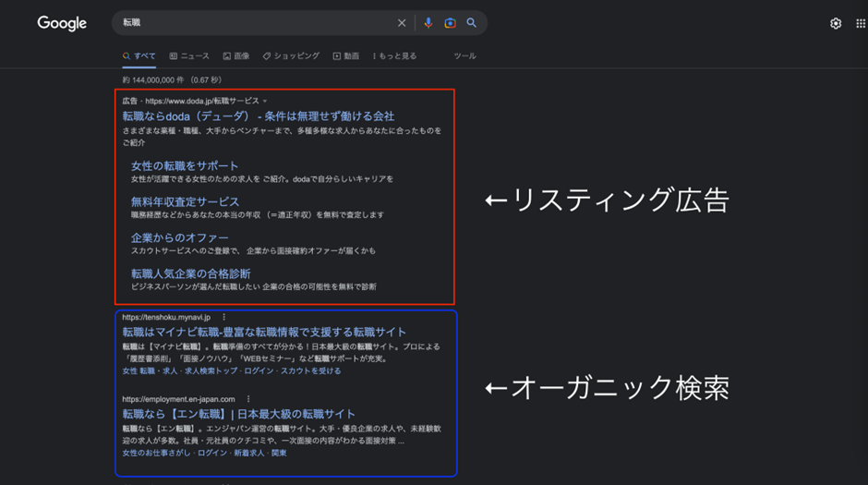Go to the Google logo homepage
The width and height of the screenshot is (868, 485).
62,23
